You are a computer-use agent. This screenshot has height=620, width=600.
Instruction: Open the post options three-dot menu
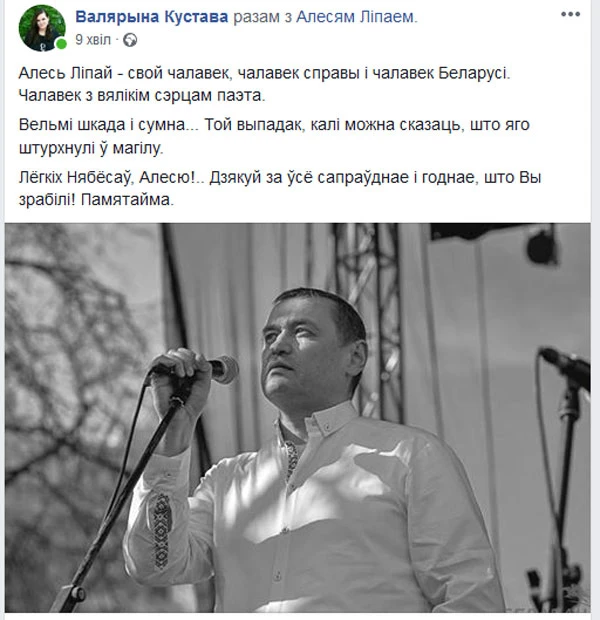[570, 14]
